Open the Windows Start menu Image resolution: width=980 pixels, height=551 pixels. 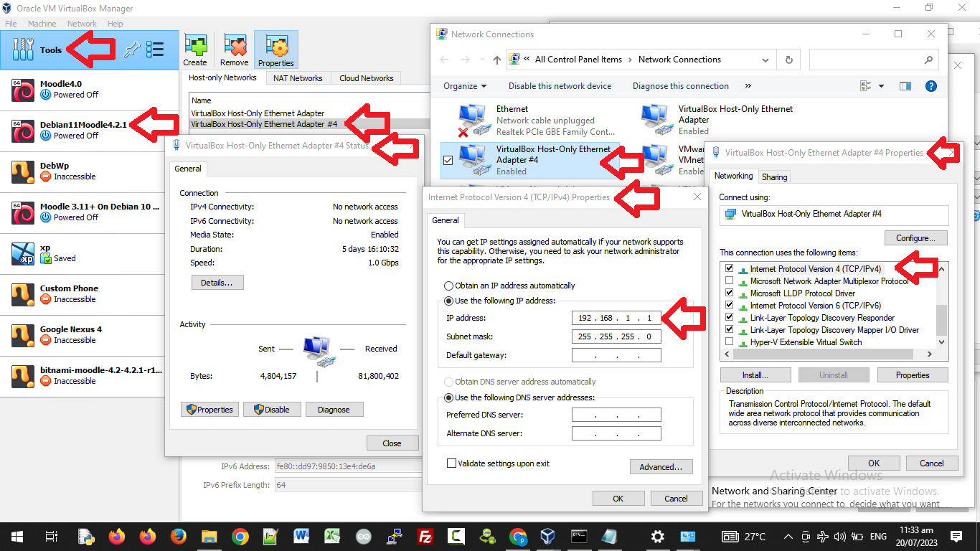(17, 536)
